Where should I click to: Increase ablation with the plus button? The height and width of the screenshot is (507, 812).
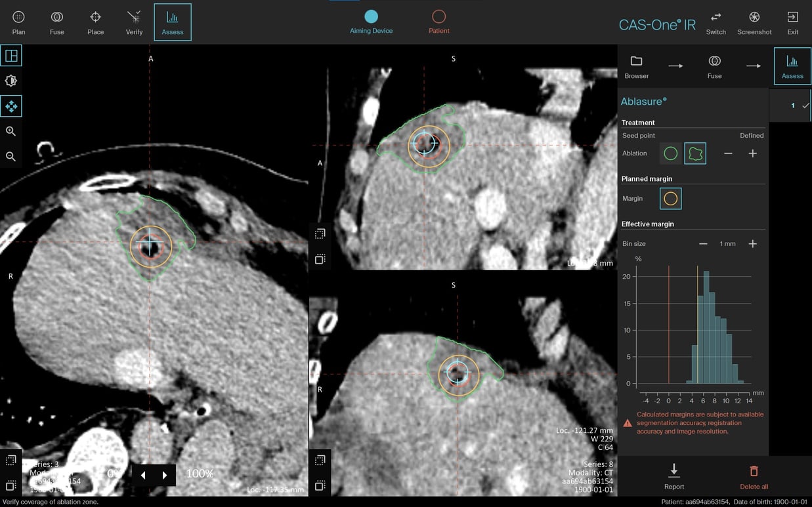click(753, 153)
